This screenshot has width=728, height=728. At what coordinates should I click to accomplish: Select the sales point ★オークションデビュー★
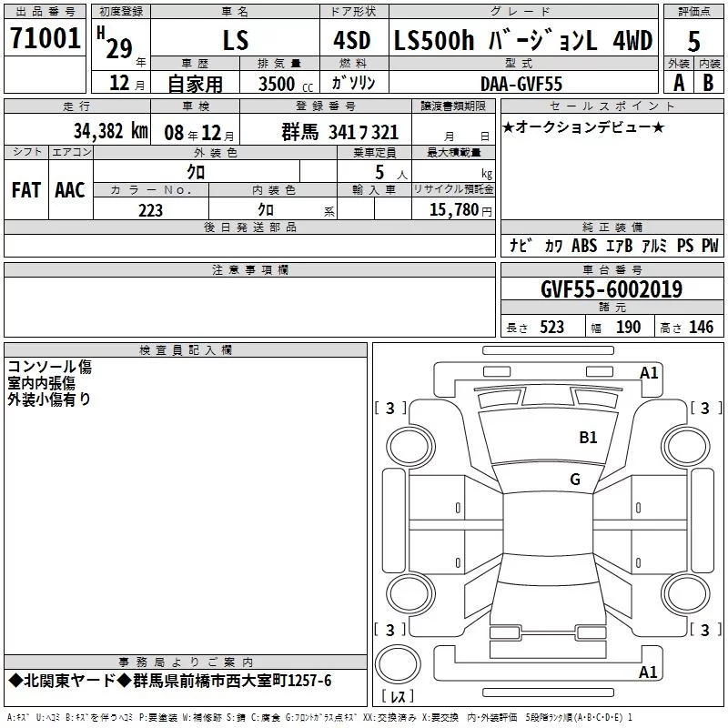583,126
